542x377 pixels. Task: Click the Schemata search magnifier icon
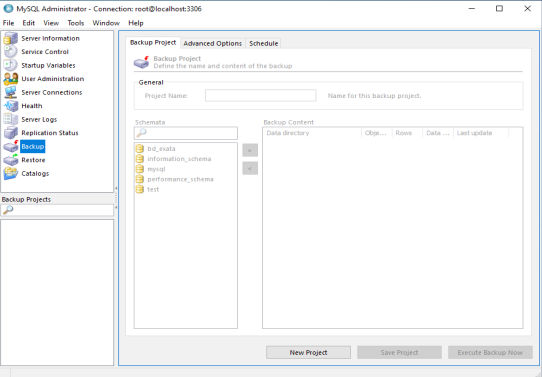(141, 133)
